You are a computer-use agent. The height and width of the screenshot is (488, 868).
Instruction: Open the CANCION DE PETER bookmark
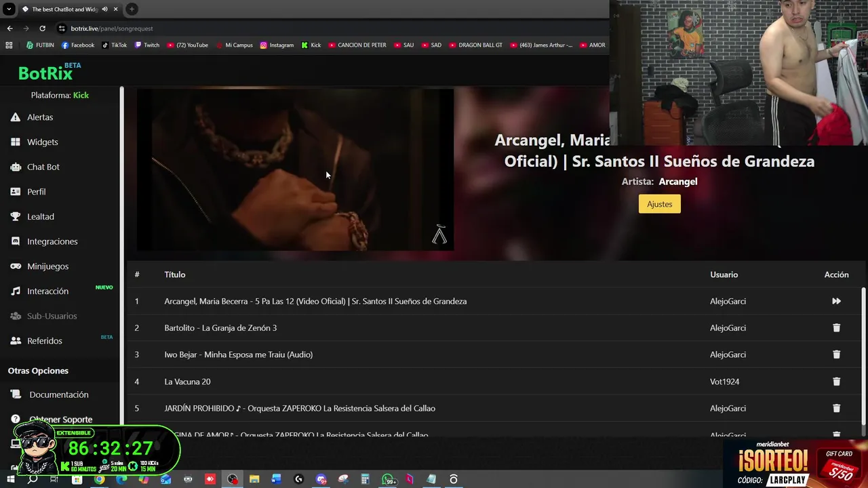357,45
